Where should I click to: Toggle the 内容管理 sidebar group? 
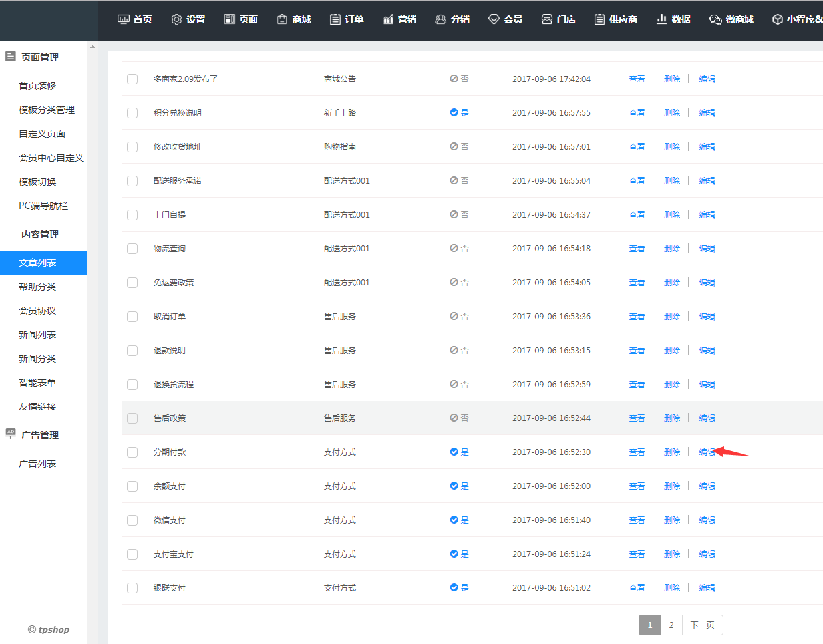click(39, 234)
